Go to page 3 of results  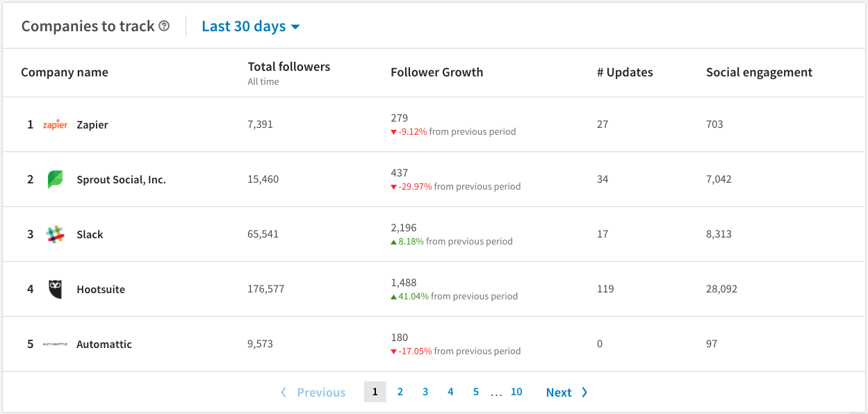(425, 392)
